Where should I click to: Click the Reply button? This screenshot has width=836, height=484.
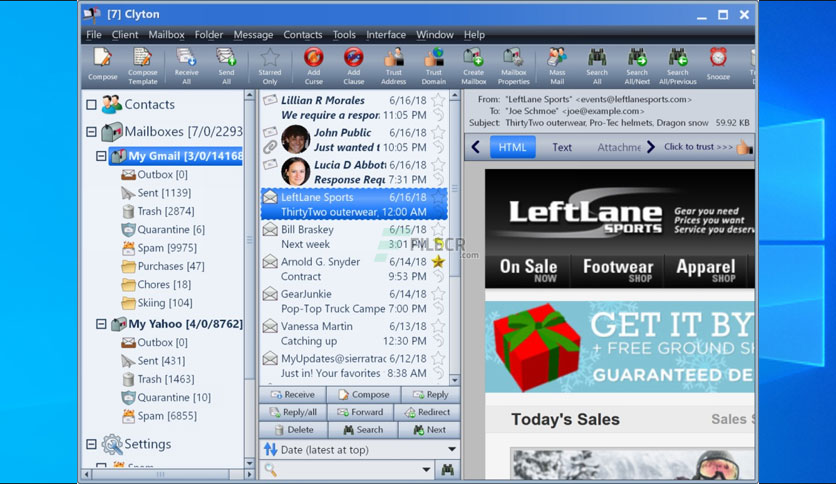(x=430, y=394)
